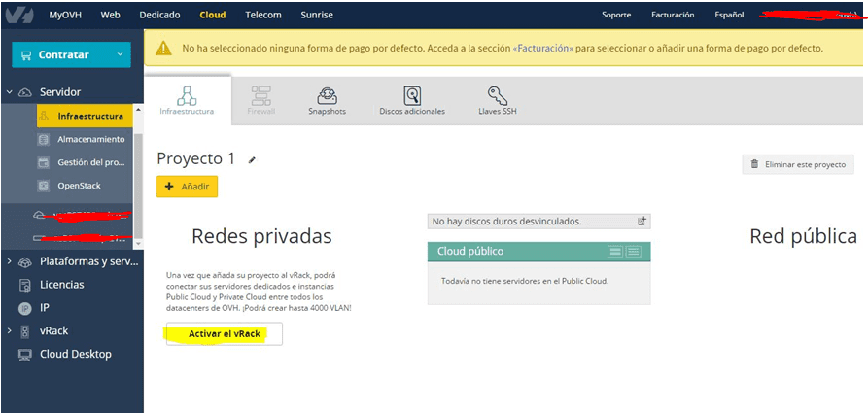Click the IP badge icon
Viewport: 868px width, 413px height.
click(25, 308)
